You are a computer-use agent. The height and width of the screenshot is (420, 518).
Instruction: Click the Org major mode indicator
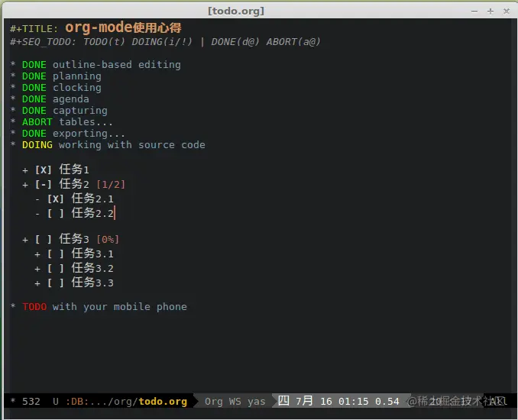(213, 402)
